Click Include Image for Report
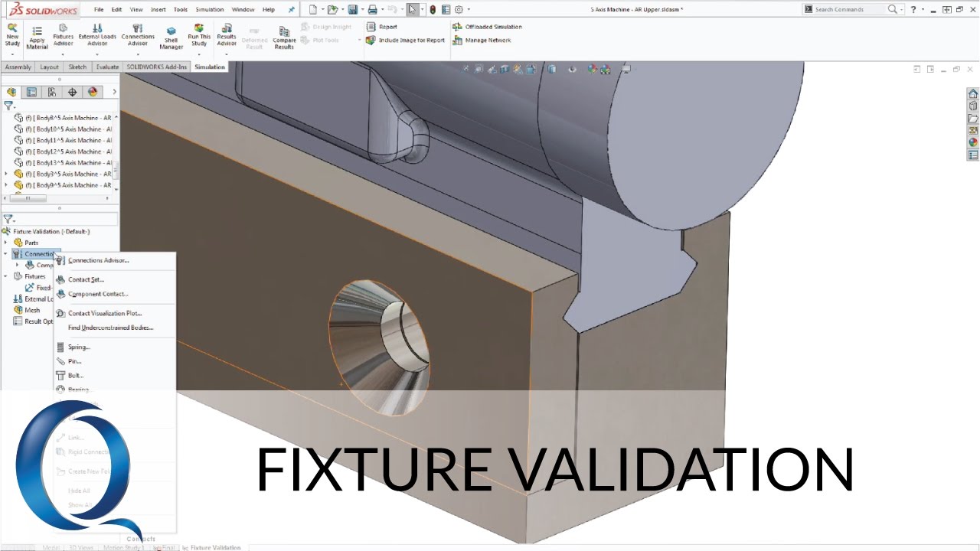 pyautogui.click(x=406, y=41)
